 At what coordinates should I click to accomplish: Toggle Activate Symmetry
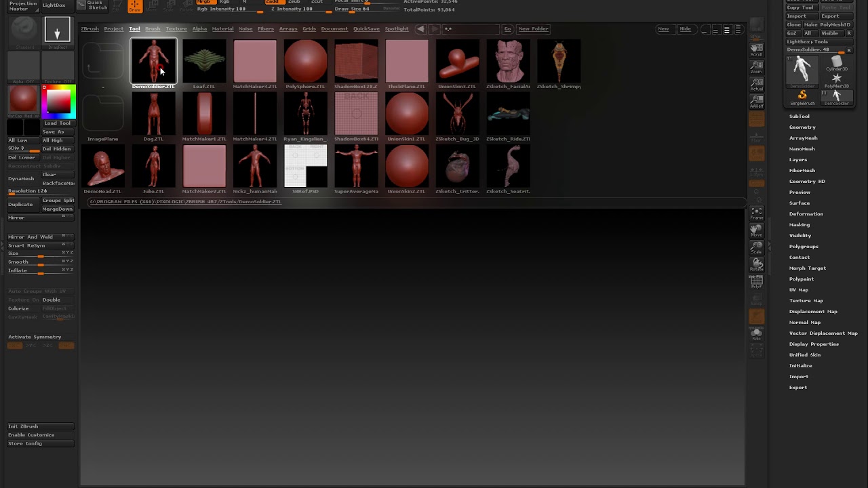point(35,337)
